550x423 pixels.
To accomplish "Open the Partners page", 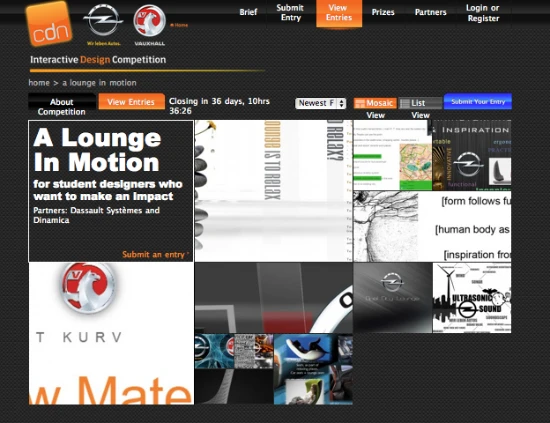I will [x=431, y=12].
